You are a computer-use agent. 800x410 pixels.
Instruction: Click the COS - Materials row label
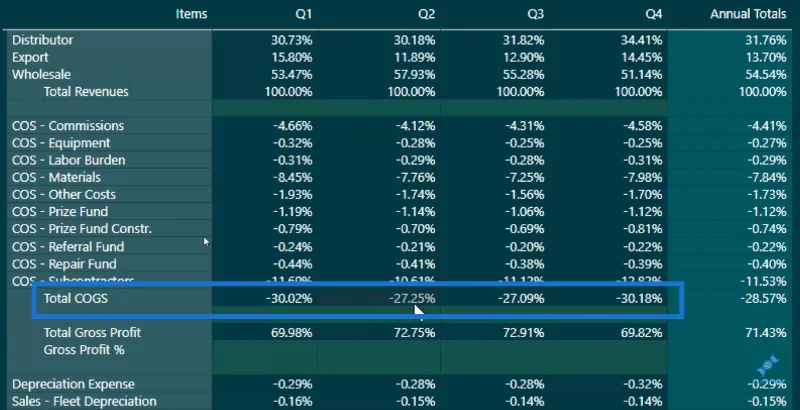pos(56,177)
